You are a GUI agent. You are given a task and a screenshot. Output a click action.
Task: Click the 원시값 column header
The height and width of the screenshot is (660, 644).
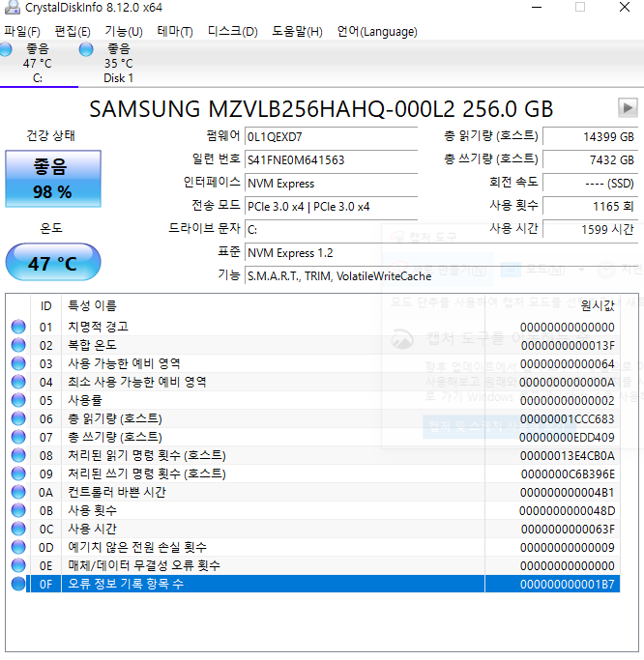point(552,306)
